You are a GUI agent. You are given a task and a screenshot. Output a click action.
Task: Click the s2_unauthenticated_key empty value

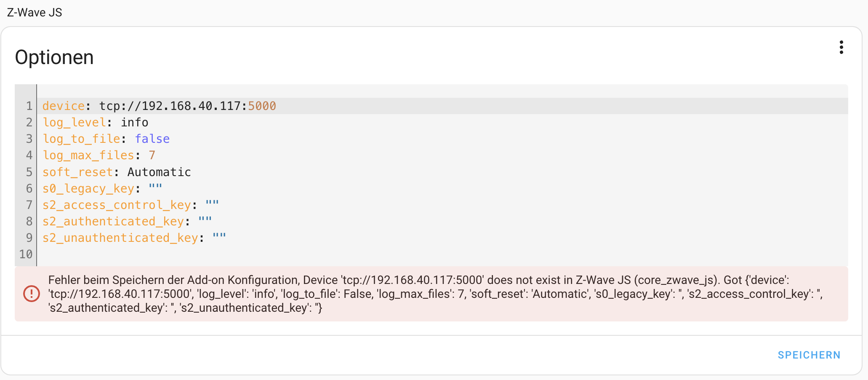[219, 237]
